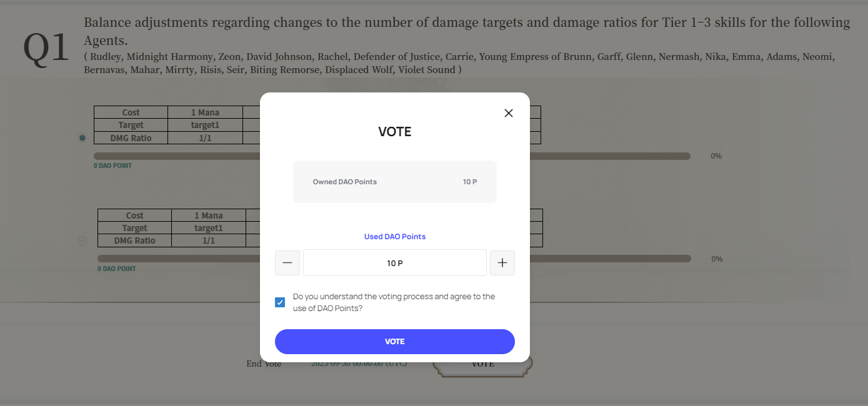The height and width of the screenshot is (406, 868).
Task: Decrease used DAO points with minus button
Action: pos(287,263)
